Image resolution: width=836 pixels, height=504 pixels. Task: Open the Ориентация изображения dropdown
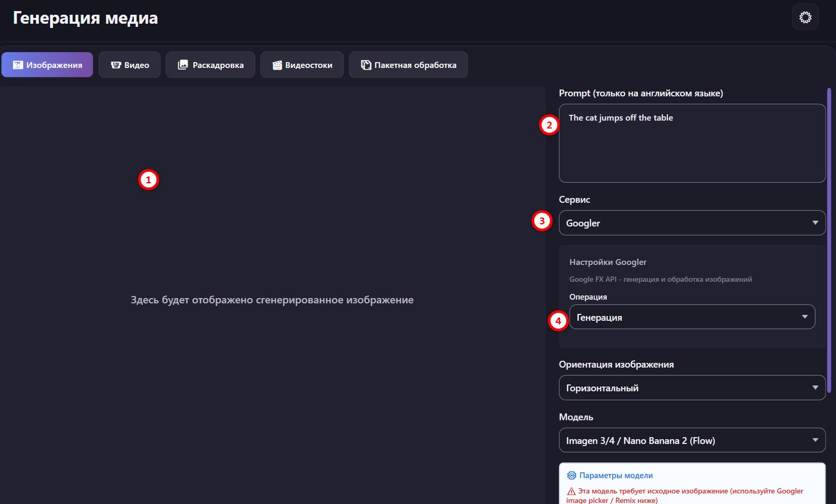point(692,388)
